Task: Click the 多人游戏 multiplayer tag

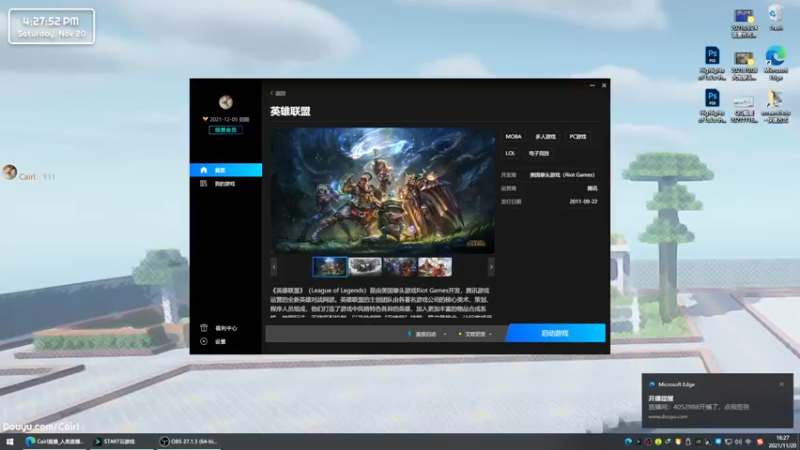Action: tap(545, 137)
